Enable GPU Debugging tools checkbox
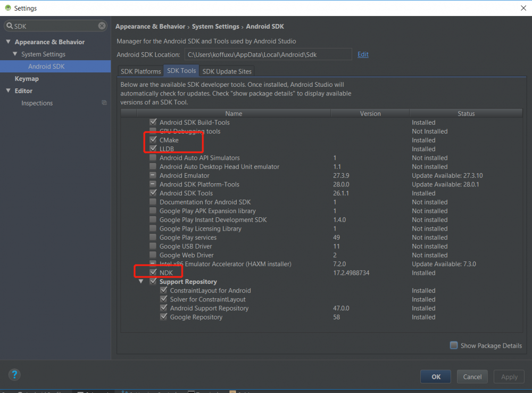532x393 pixels. [153, 131]
